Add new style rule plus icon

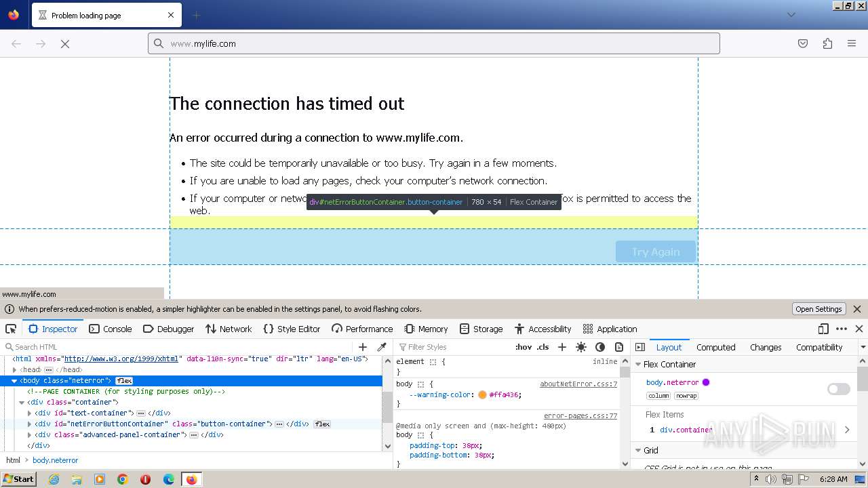click(x=561, y=347)
